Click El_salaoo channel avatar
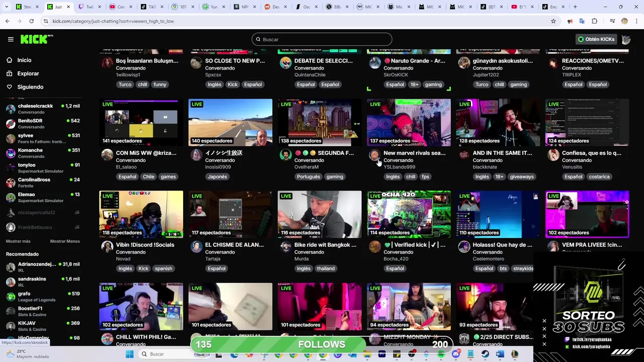The width and height of the screenshot is (644, 362). (107, 155)
